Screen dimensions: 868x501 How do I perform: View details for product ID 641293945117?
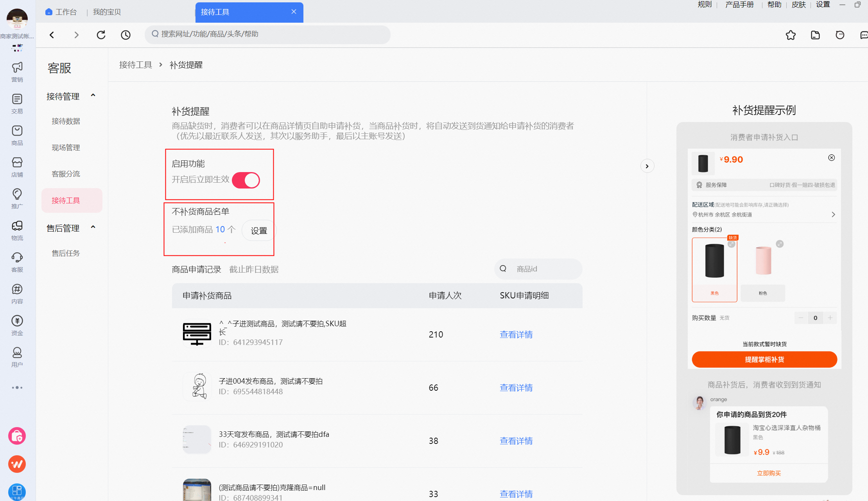point(516,334)
